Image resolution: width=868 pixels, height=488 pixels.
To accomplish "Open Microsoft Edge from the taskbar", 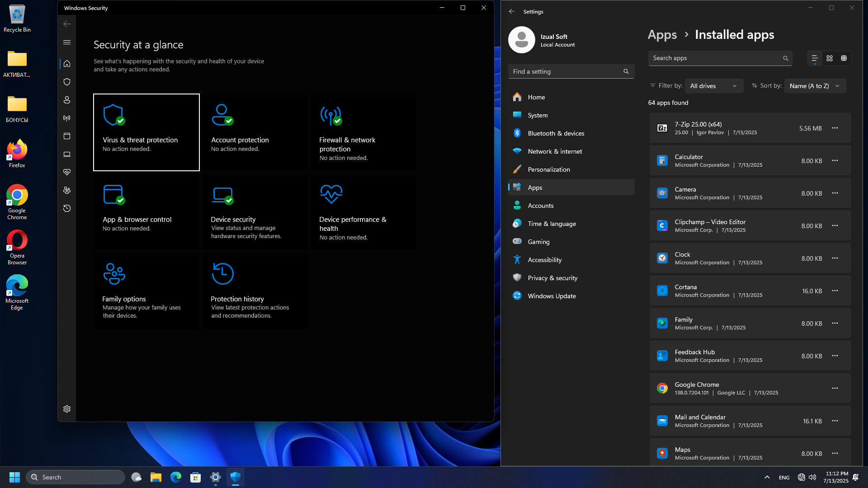I will (176, 477).
